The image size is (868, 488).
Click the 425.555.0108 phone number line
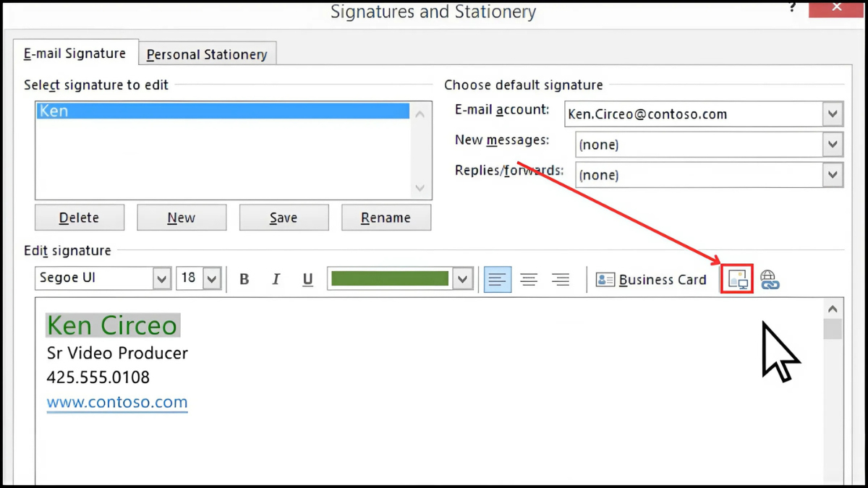pyautogui.click(x=98, y=377)
